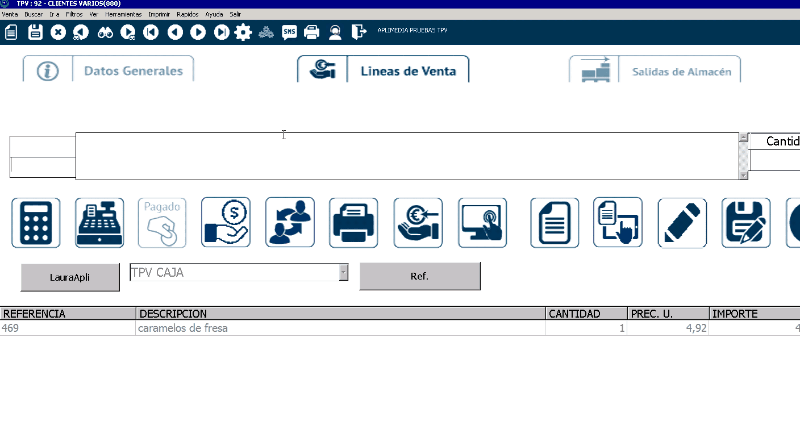Click the scroll down arrow of text box
This screenshot has height=429, width=800.
coord(742,174)
